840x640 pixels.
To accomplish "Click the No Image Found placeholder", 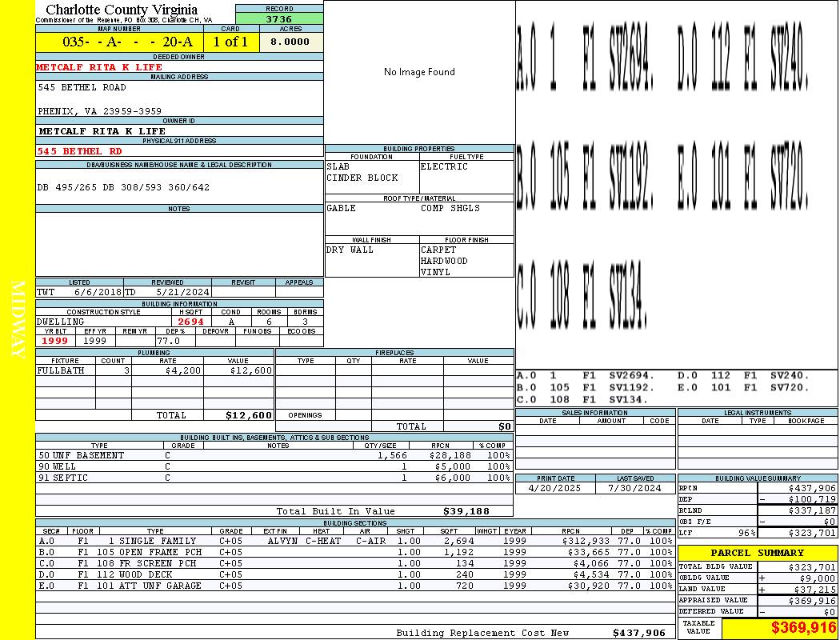I will click(419, 72).
